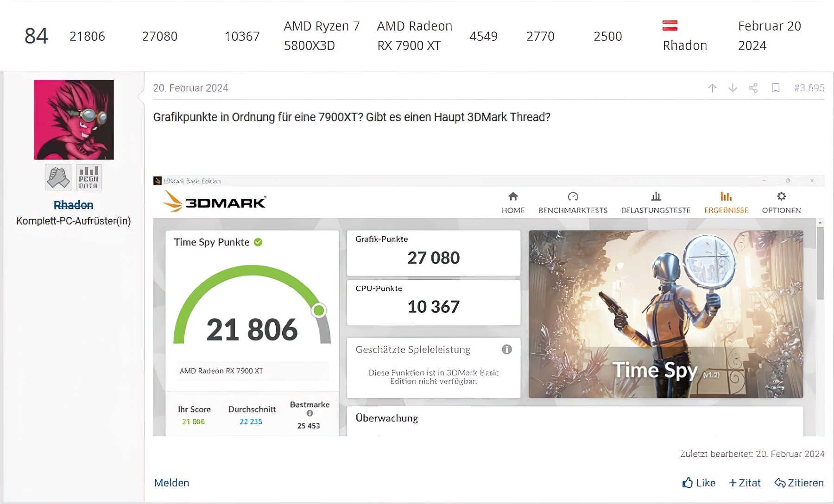Click the 3DMark logo
This screenshot has width=834, height=504.
tap(214, 202)
